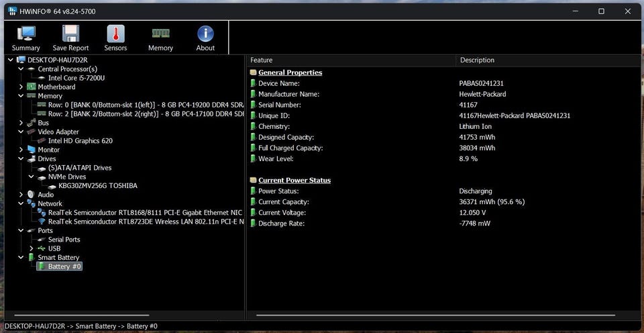Image resolution: width=644 pixels, height=333 pixels.
Task: Click the battery icon beside Wear Level
Action: tap(253, 158)
